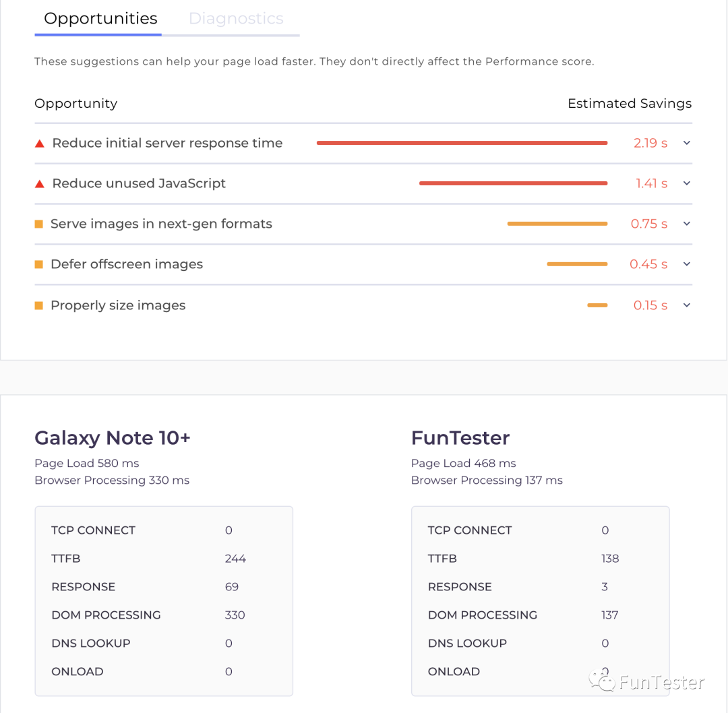The image size is (728, 713).
Task: Expand the Defer offscreen images chevron
Action: [x=687, y=264]
